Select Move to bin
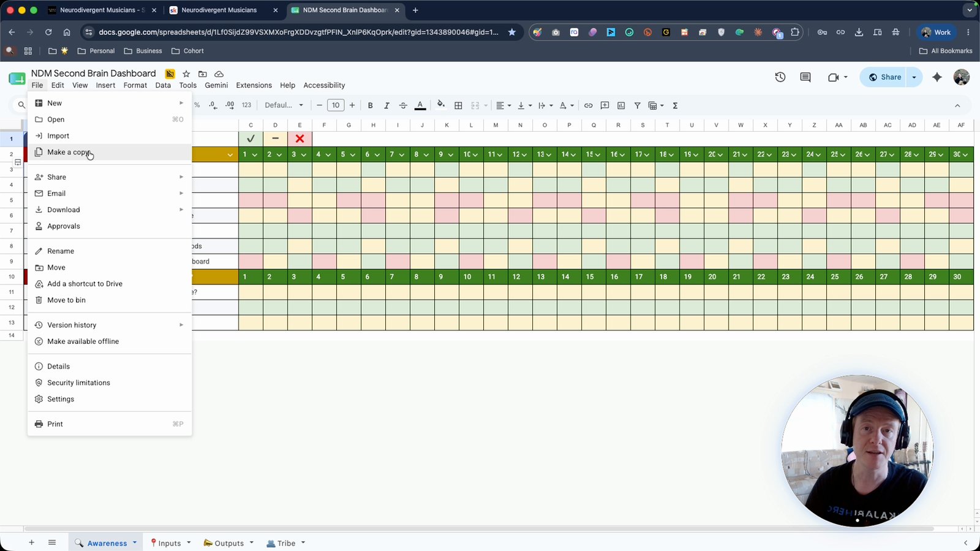Viewport: 980px width, 551px height. pos(110,300)
